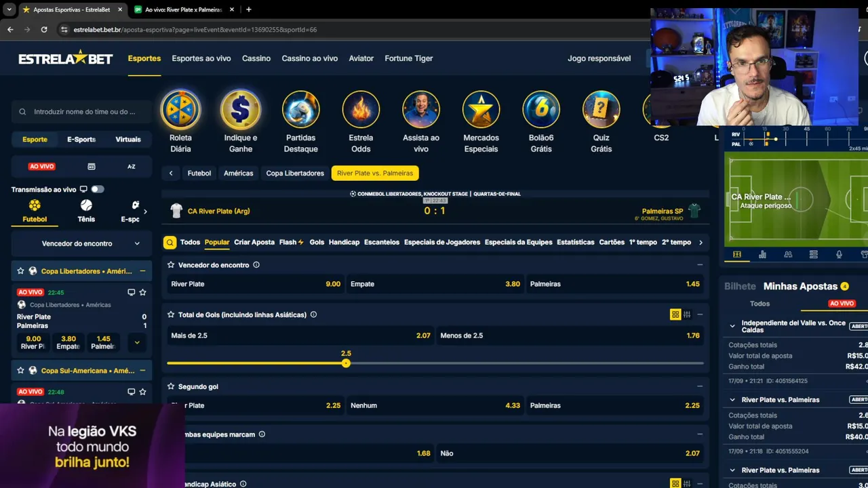Select the calendar icon next to AO VIVO

(x=92, y=166)
